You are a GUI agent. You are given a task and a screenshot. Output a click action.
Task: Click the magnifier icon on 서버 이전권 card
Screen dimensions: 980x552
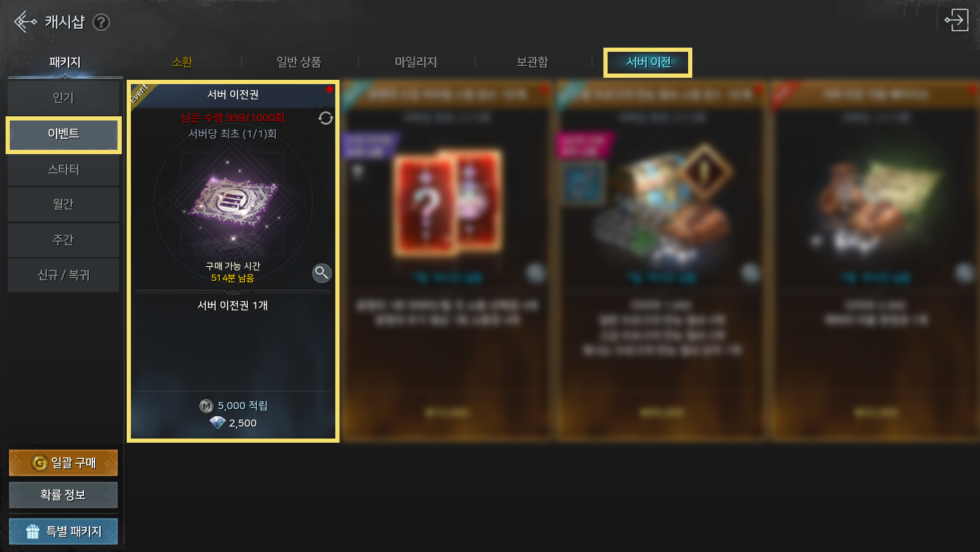321,272
